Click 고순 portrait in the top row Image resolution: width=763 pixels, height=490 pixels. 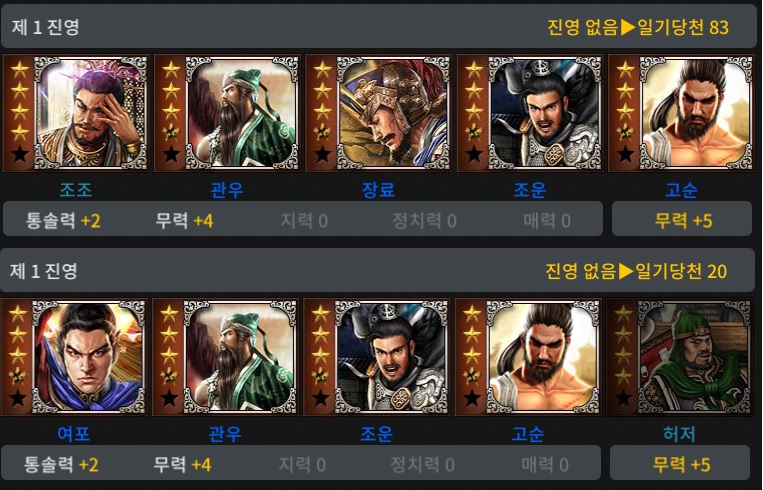click(x=696, y=113)
